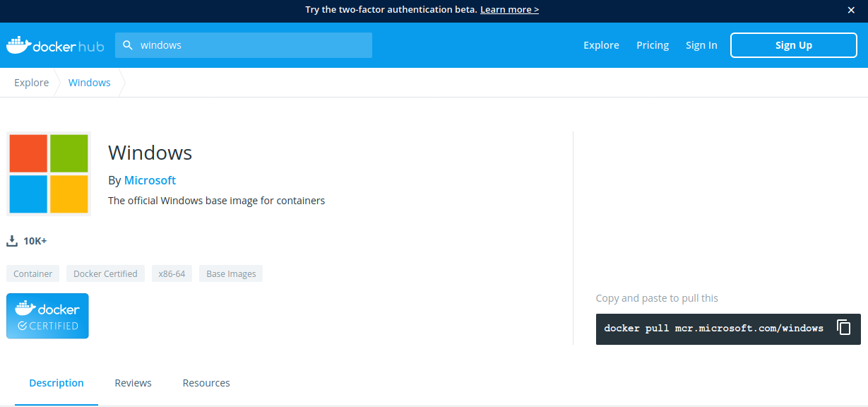Select the Explore breadcrumb
868x407 pixels.
[32, 83]
